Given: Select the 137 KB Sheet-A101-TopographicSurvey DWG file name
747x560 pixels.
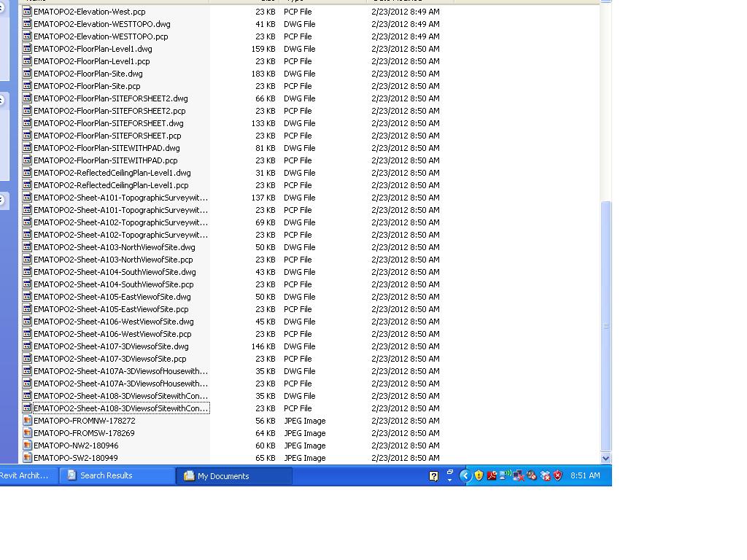Looking at the screenshot, I should coord(120,197).
